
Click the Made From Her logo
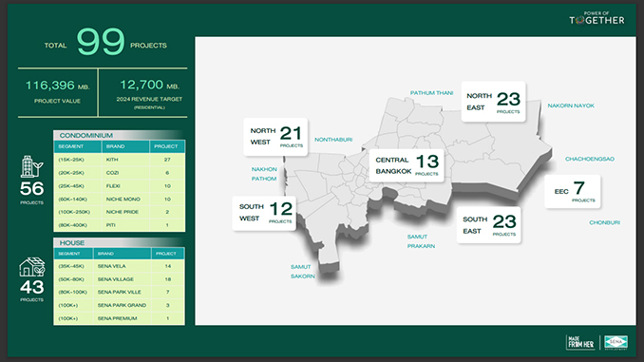click(x=580, y=342)
